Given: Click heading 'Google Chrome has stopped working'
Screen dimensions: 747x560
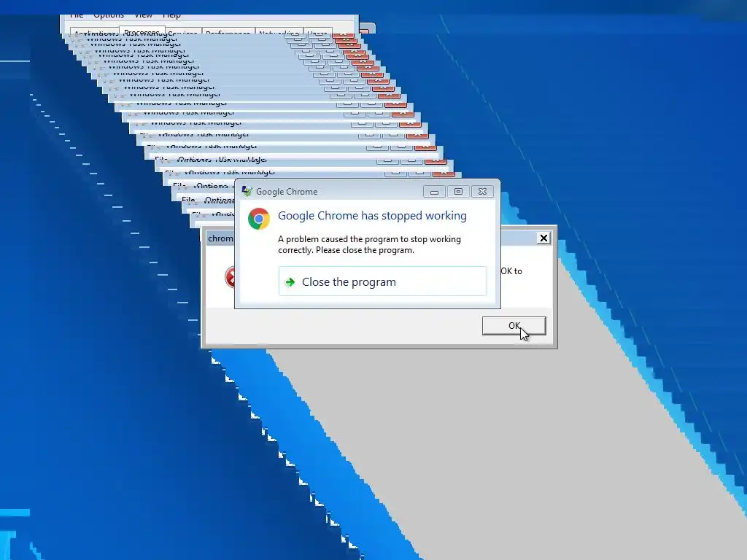Looking at the screenshot, I should [x=372, y=216].
